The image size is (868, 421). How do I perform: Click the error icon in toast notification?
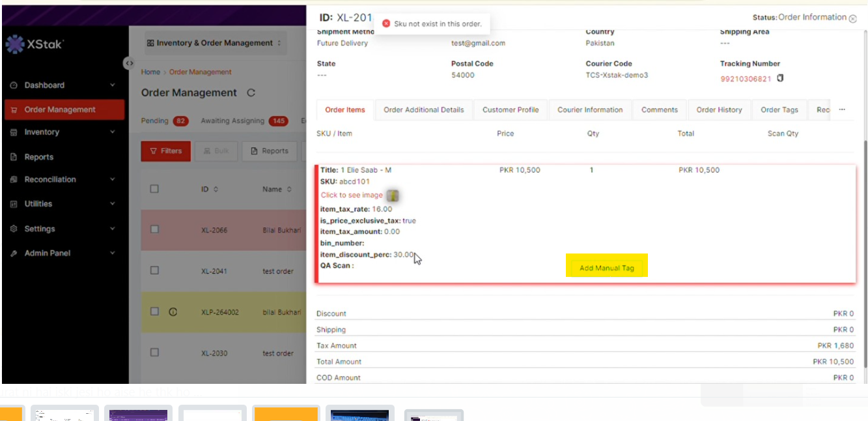tap(386, 23)
